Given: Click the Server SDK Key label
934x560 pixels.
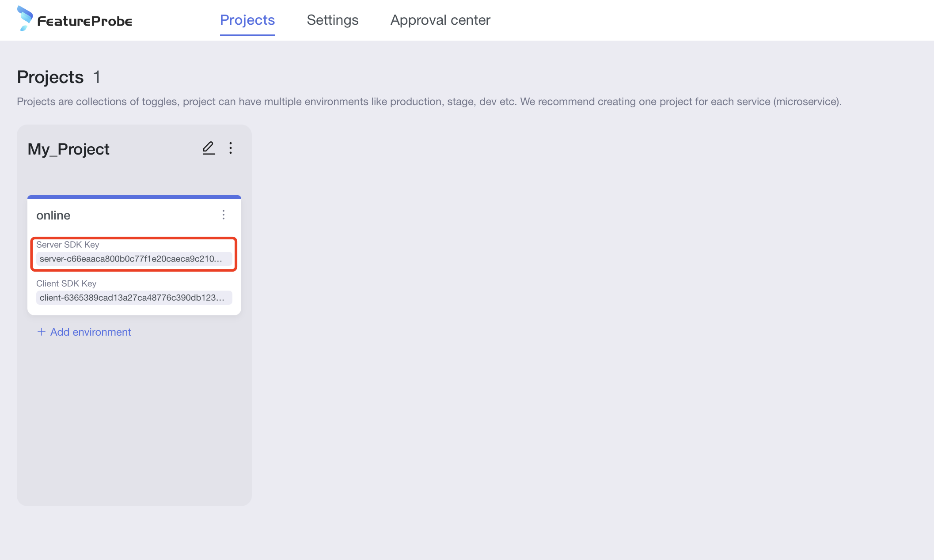Looking at the screenshot, I should coord(68,245).
